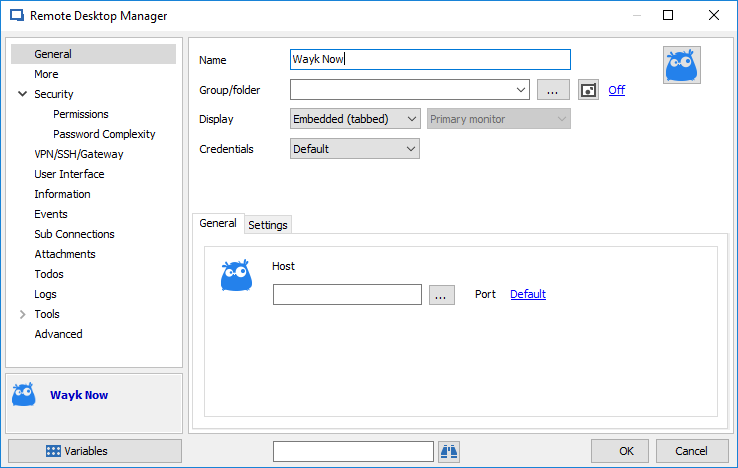Open the Credentials dropdown
Image resolution: width=738 pixels, height=468 pixels.
[354, 149]
